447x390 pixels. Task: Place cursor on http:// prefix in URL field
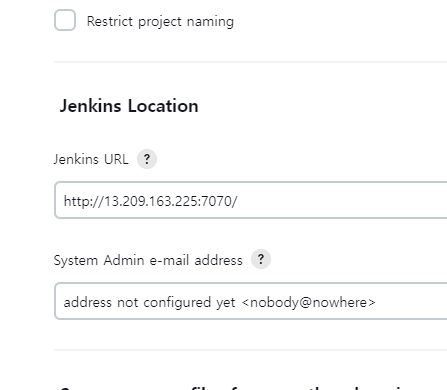point(84,201)
